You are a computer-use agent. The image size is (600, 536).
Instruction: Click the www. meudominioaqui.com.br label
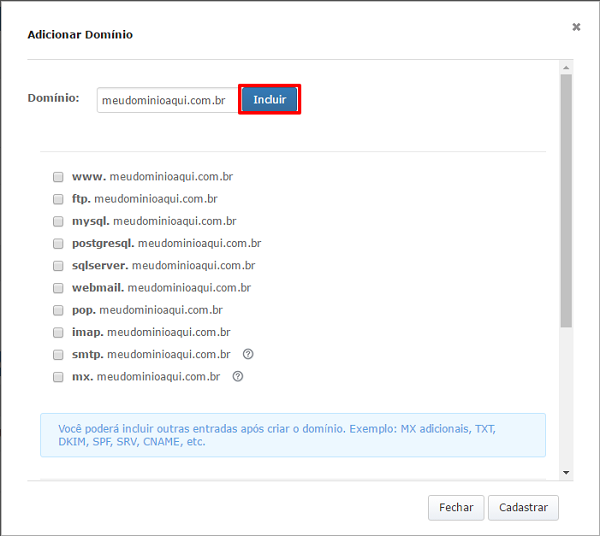click(x=152, y=177)
